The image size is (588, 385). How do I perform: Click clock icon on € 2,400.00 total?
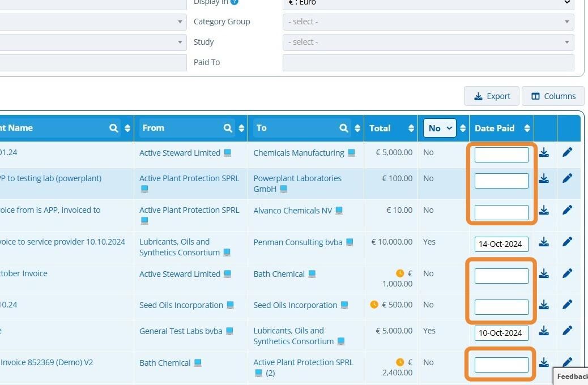(400, 362)
